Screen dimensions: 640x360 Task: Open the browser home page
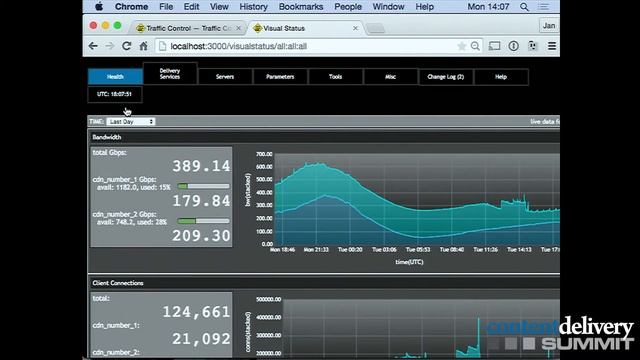coord(143,46)
